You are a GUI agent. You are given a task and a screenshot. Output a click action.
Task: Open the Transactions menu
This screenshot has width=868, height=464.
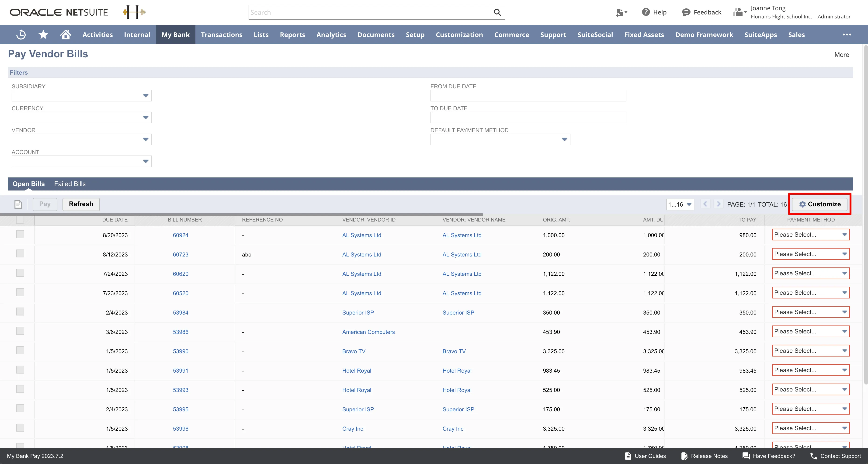(x=221, y=35)
